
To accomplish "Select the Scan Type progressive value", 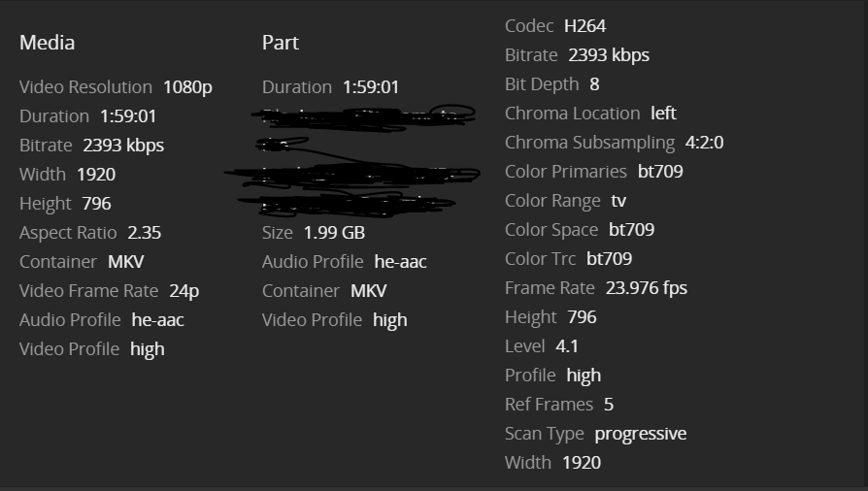I will click(640, 434).
